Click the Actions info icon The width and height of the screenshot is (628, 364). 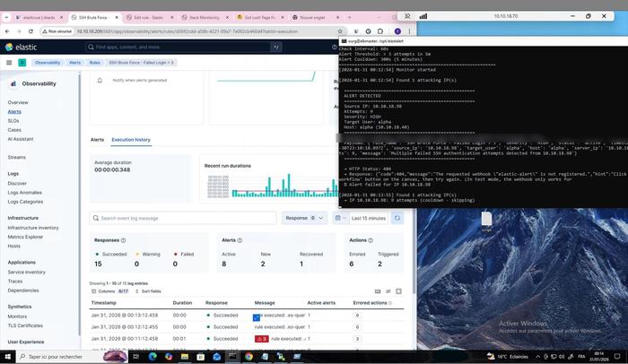click(x=371, y=240)
